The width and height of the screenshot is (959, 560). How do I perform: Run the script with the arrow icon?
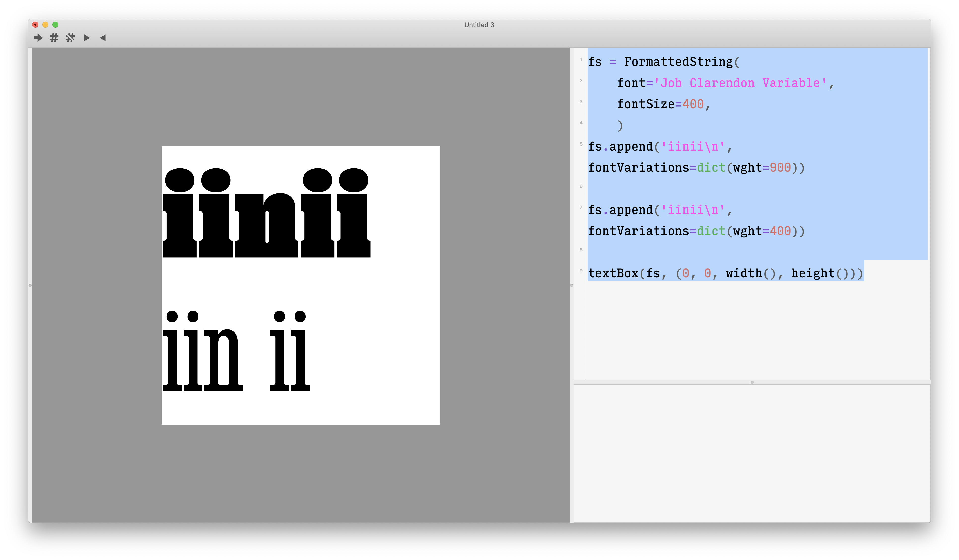tap(38, 38)
